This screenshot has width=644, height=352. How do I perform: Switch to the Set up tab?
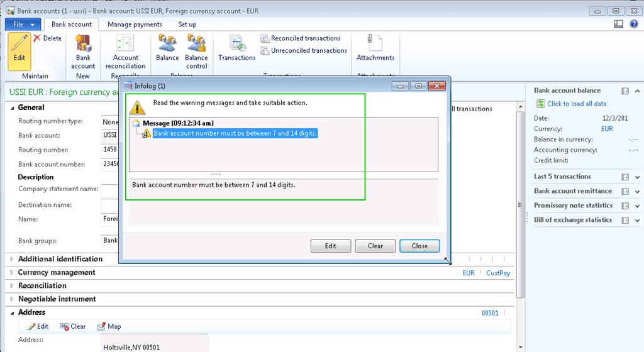point(187,25)
